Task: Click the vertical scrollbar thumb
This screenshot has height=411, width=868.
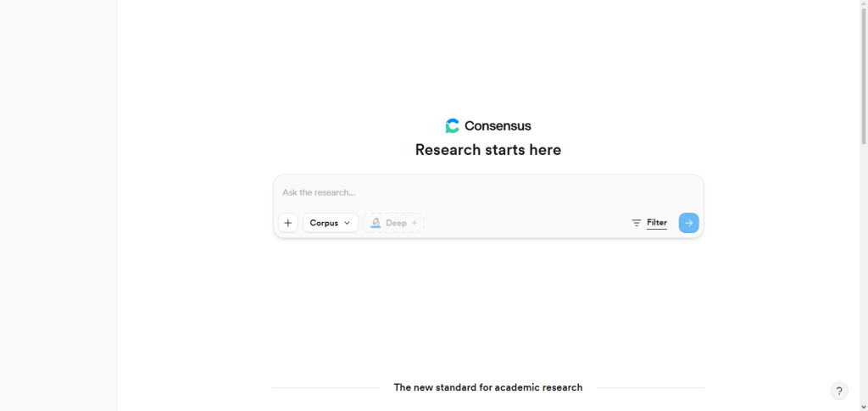Action: point(864,76)
